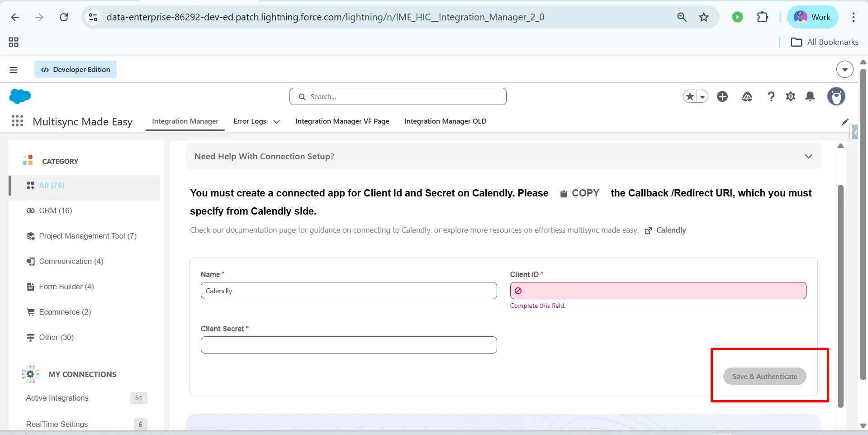Image resolution: width=868 pixels, height=435 pixels.
Task: Open the tab groups grid icon
Action: 14,42
